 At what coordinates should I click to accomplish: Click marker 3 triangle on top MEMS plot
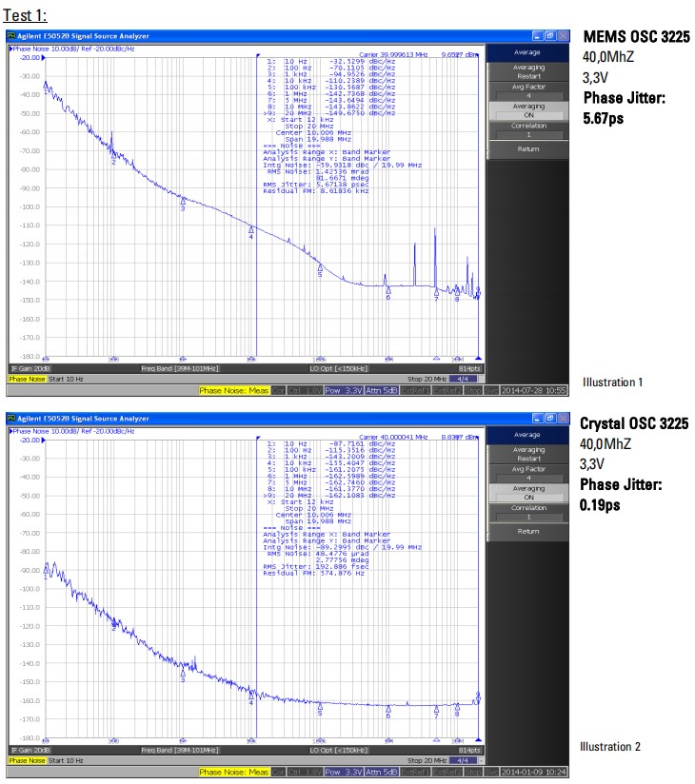(182, 200)
